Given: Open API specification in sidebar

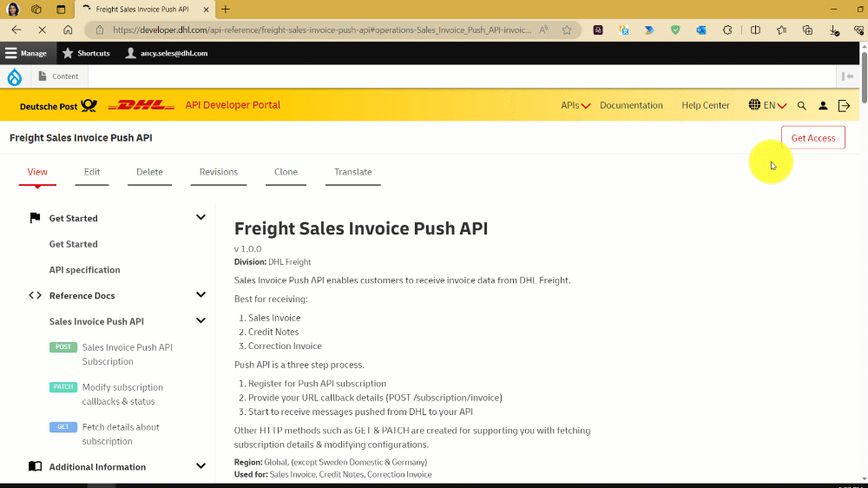Looking at the screenshot, I should click(x=85, y=270).
